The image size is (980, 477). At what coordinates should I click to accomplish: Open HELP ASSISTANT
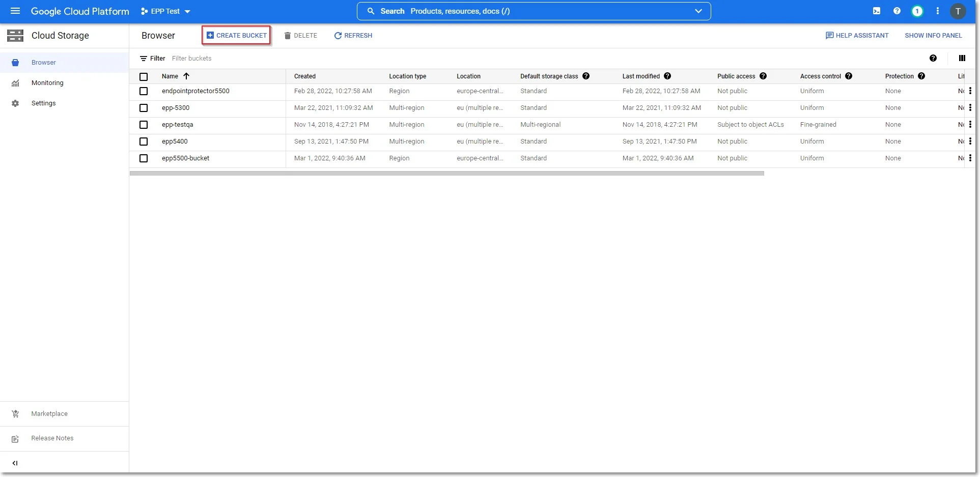pos(857,35)
